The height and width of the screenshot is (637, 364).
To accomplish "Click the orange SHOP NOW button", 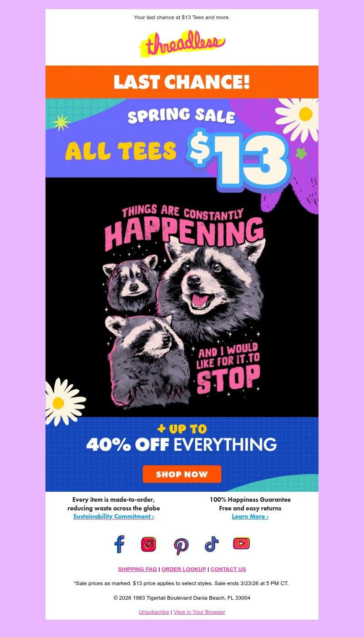I will (182, 474).
